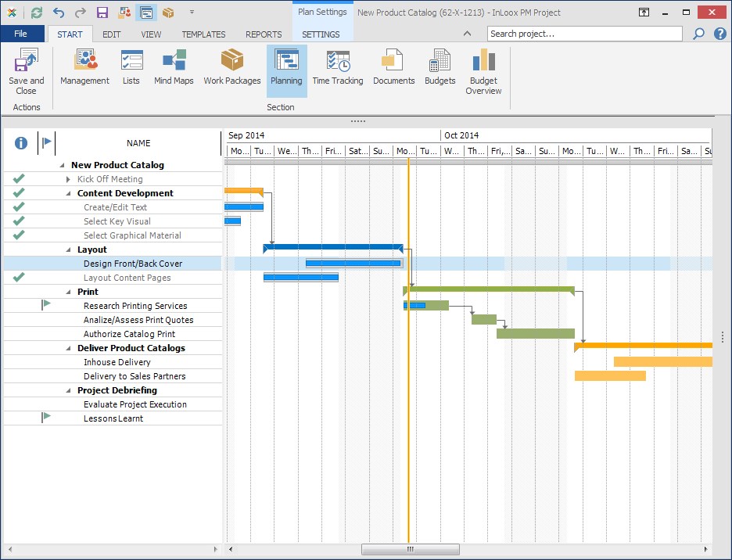Click the flag on Research Printing Services

45,305
